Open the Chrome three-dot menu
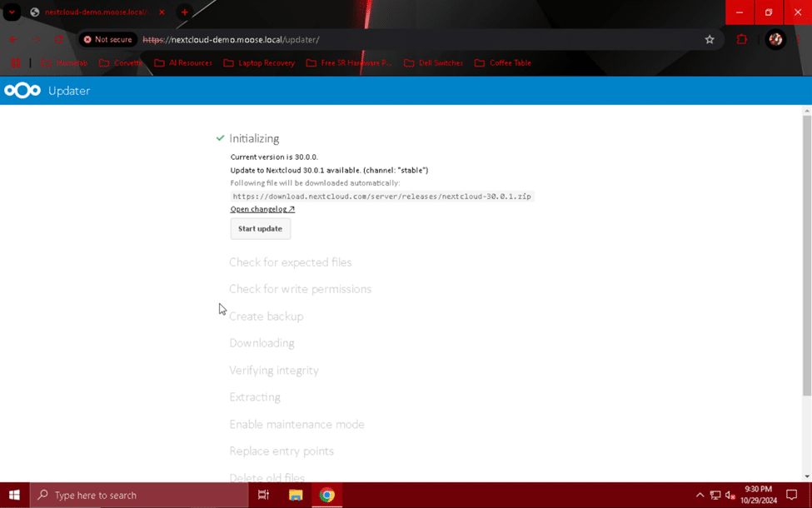Image resolution: width=812 pixels, height=508 pixels. pos(799,39)
